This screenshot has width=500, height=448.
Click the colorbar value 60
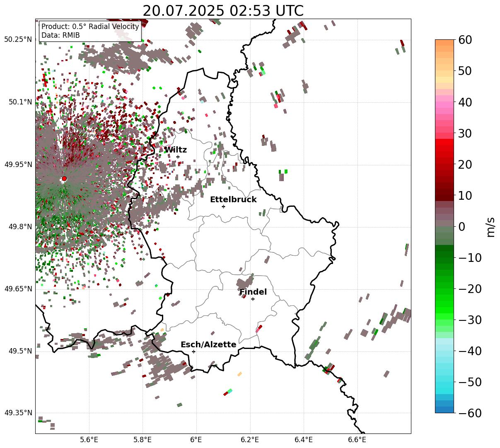coord(465,40)
